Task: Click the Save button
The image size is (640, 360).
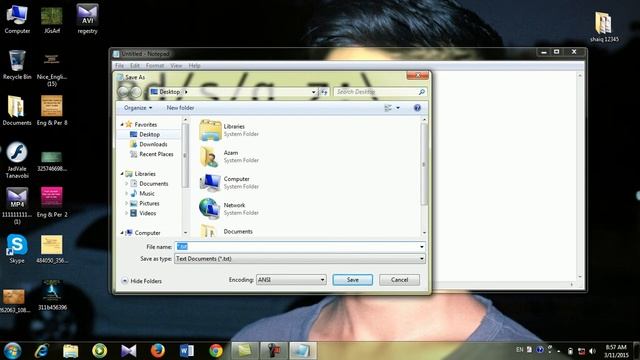Action: [353, 280]
